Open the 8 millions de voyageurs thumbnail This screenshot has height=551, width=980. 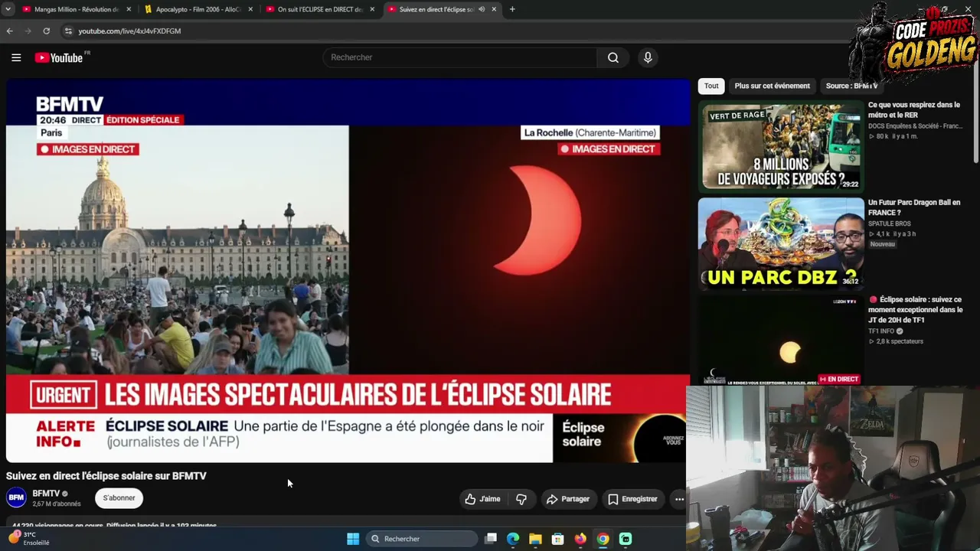coord(781,146)
